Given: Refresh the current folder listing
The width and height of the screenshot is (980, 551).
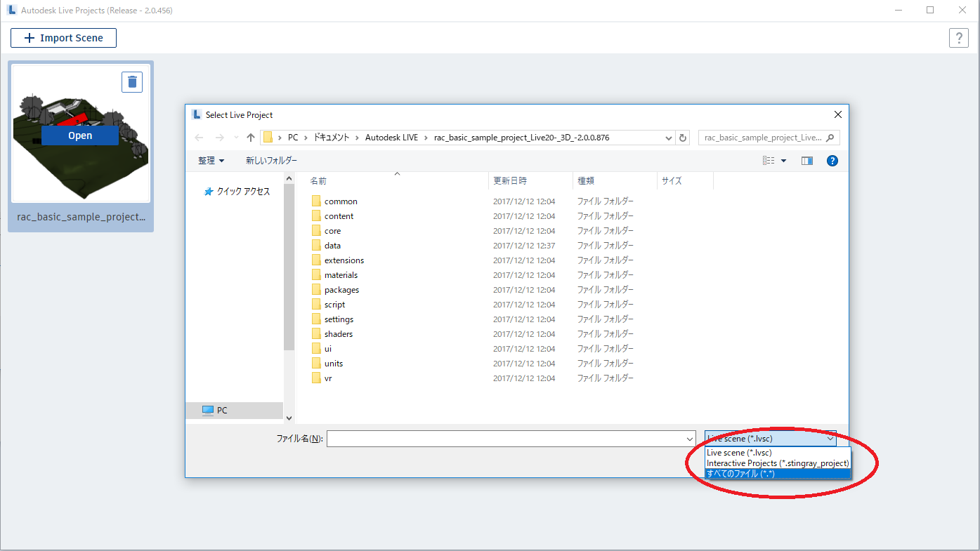Looking at the screenshot, I should (x=683, y=138).
